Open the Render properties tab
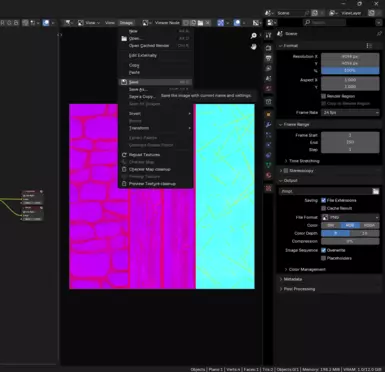 pos(269,48)
